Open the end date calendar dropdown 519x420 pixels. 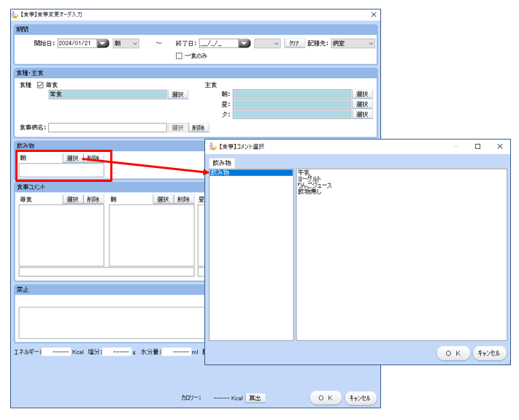tap(245, 43)
